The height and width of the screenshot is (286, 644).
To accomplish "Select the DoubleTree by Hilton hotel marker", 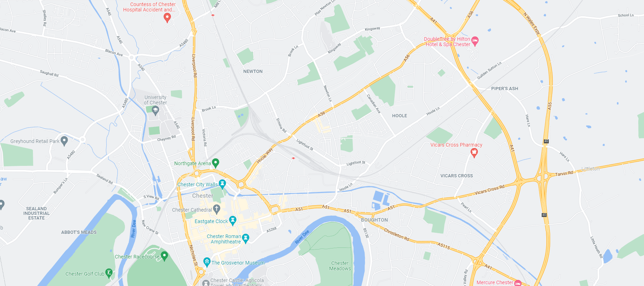I will click(x=475, y=41).
